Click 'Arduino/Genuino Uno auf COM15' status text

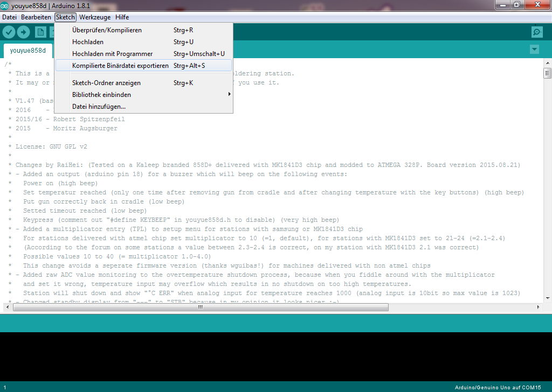click(x=498, y=388)
